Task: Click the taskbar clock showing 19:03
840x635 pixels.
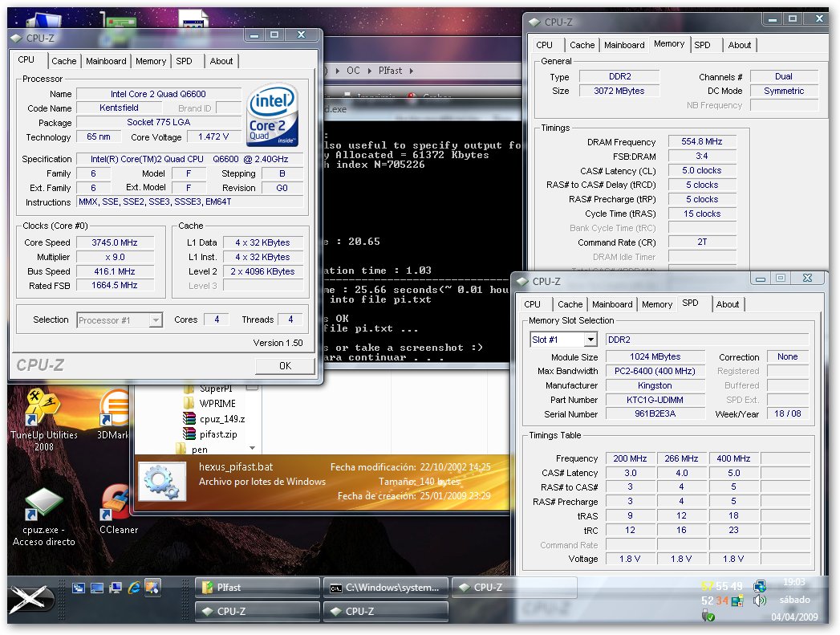Action: coord(794,582)
